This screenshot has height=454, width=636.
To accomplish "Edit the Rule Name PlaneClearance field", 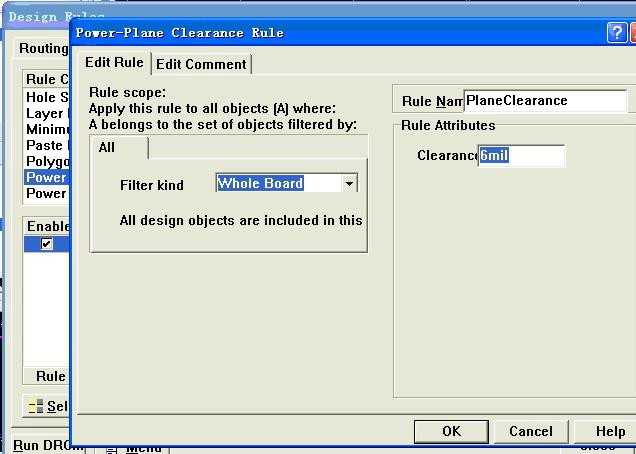I will (545, 101).
